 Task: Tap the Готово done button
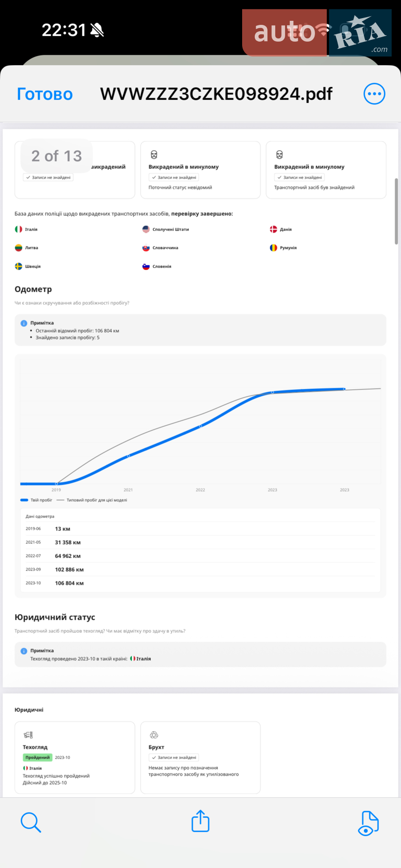45,94
